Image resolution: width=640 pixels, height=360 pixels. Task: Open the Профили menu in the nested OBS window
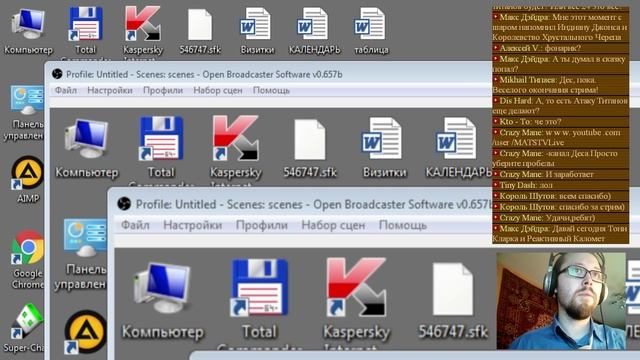click(262, 225)
